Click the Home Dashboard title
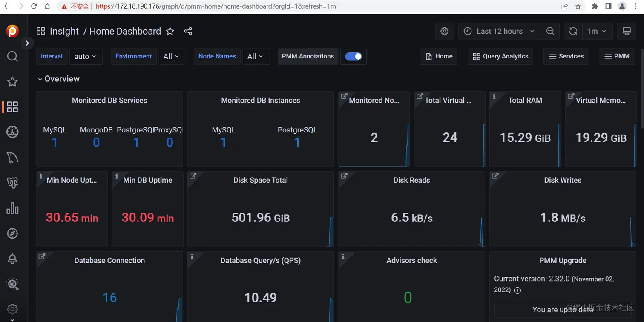Screen dimensions: 644x322 (x=125, y=31)
